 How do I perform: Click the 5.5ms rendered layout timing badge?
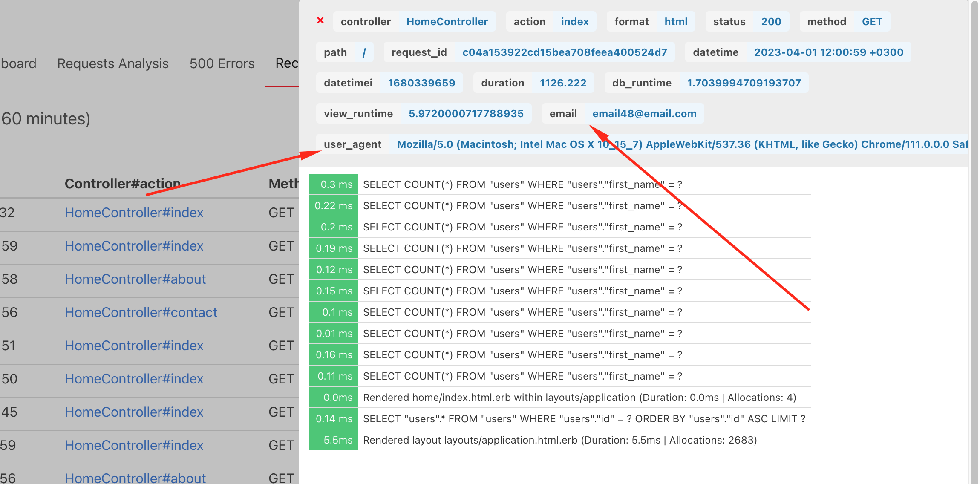click(334, 440)
